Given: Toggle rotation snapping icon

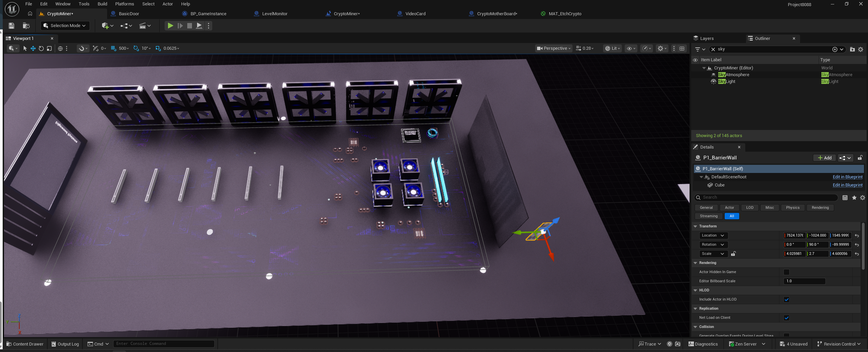Looking at the screenshot, I should (136, 48).
